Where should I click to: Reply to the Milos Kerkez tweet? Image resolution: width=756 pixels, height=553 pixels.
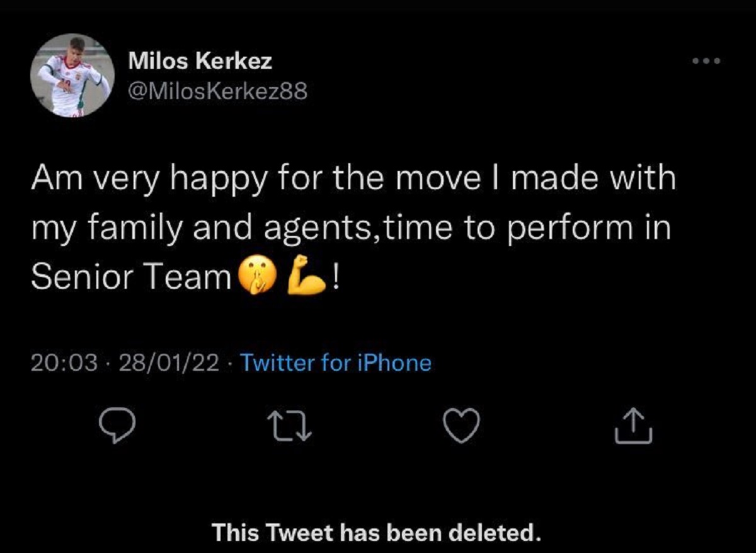[117, 427]
